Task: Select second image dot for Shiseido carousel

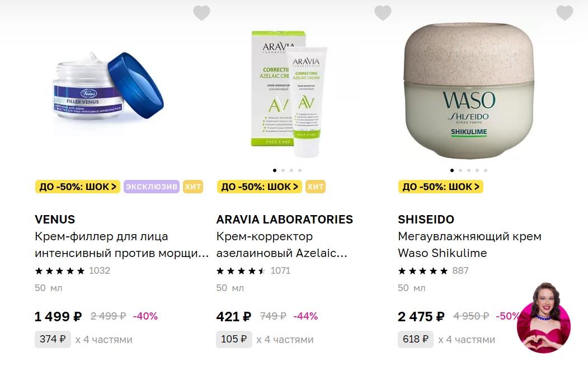Action: [460, 170]
